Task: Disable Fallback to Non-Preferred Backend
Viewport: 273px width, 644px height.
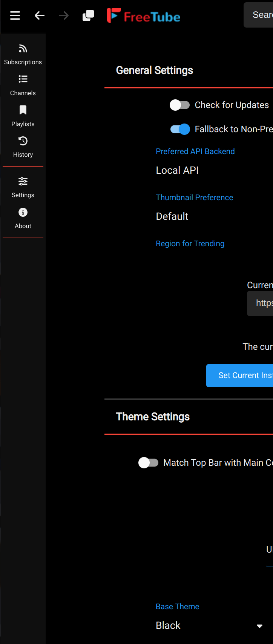Action: (180, 129)
